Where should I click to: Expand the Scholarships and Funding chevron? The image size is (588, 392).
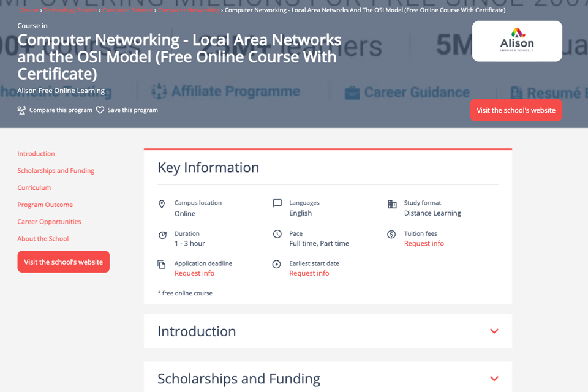click(x=494, y=379)
